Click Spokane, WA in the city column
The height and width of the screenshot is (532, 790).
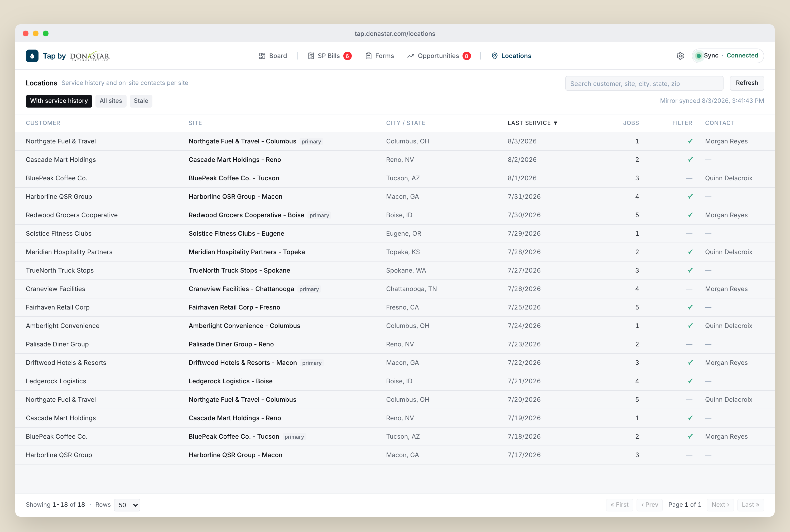[x=406, y=270]
